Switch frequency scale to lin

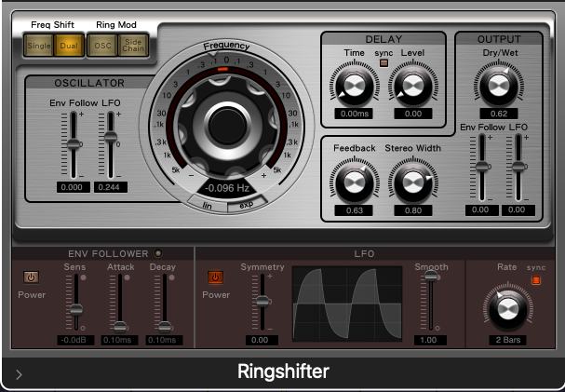coord(208,206)
